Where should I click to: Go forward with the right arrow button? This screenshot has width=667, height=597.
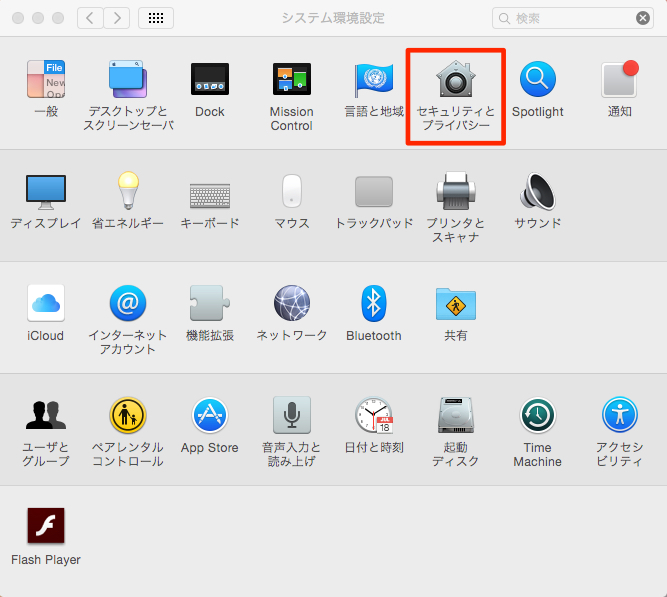tap(117, 18)
